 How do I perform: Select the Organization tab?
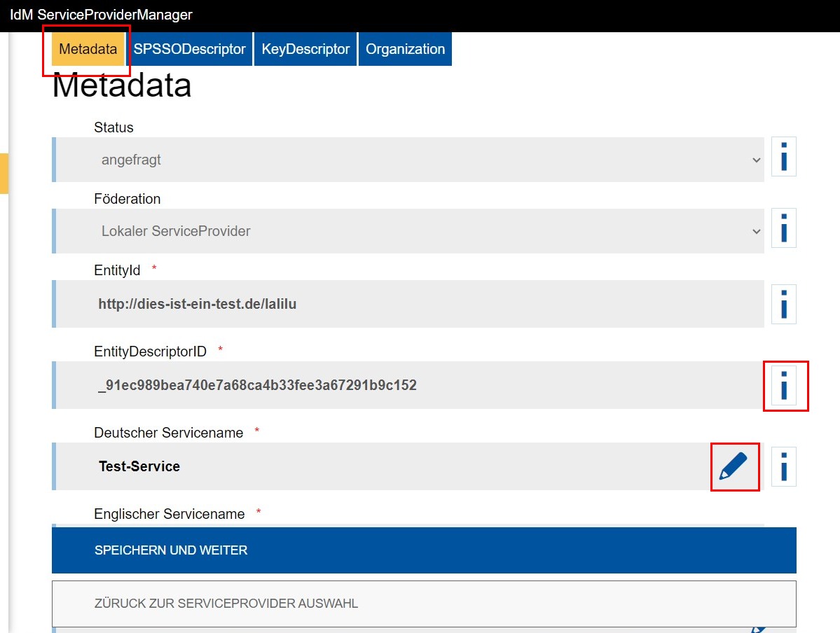tap(405, 49)
